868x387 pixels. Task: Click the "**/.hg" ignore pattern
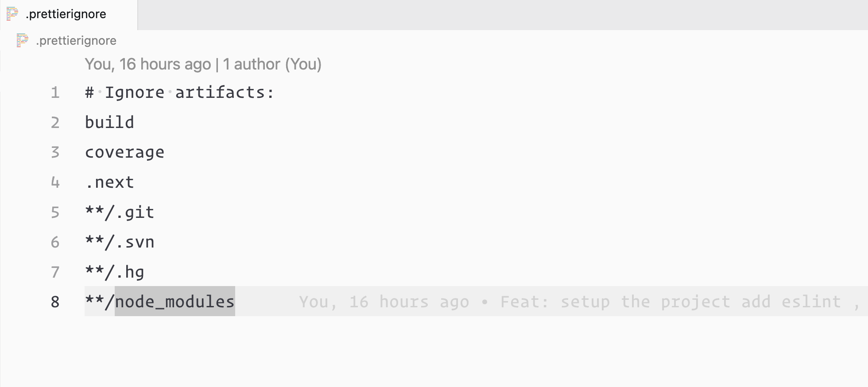tap(114, 272)
